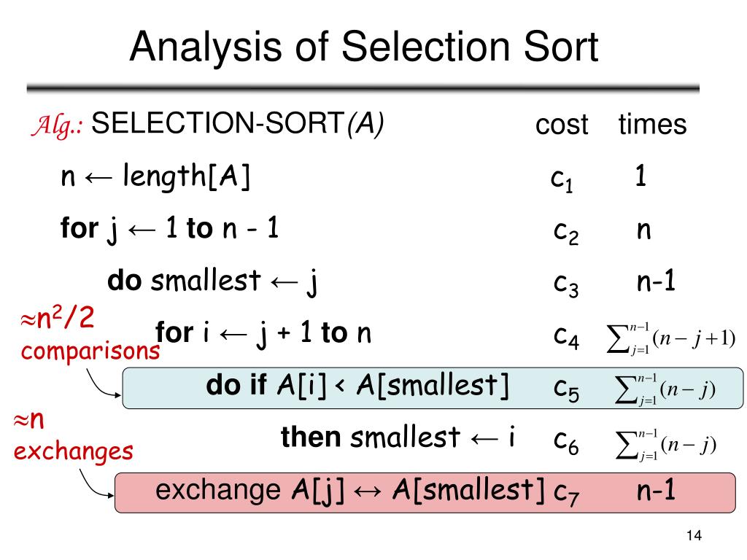747x560 pixels.
Task: Click the ≈n exchanges annotation
Action: point(73,436)
